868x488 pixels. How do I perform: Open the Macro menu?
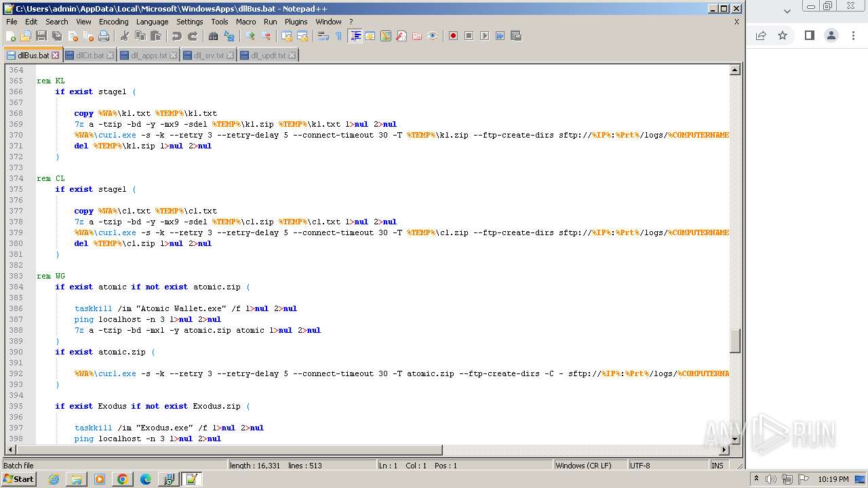tap(246, 22)
